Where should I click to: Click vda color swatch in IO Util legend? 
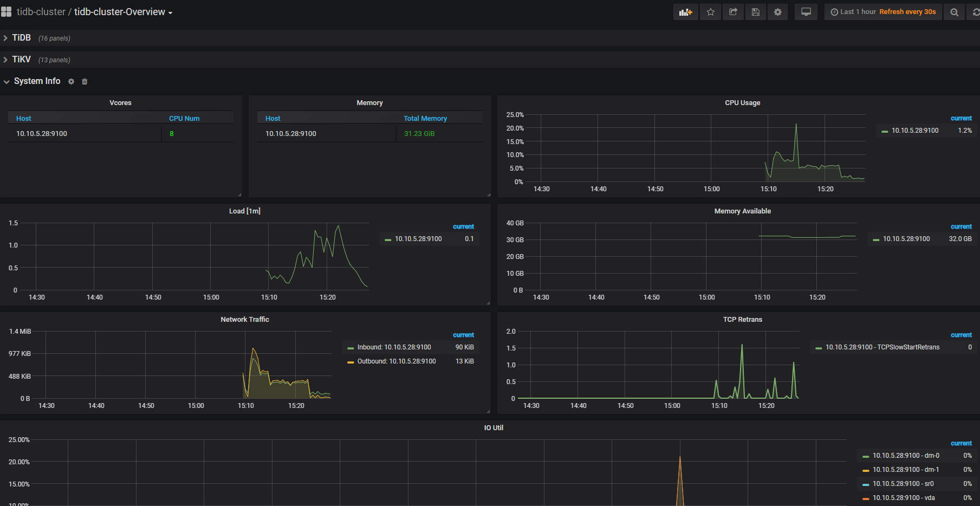click(x=866, y=498)
